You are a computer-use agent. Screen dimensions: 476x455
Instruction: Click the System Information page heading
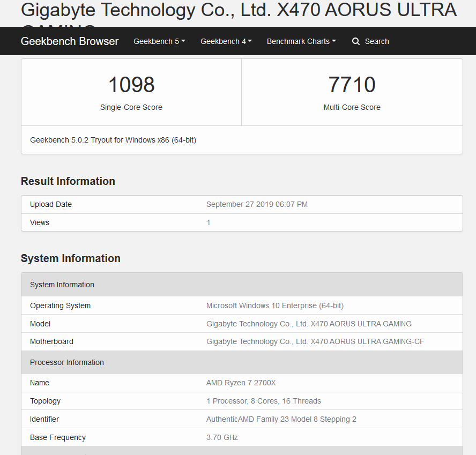pos(71,258)
